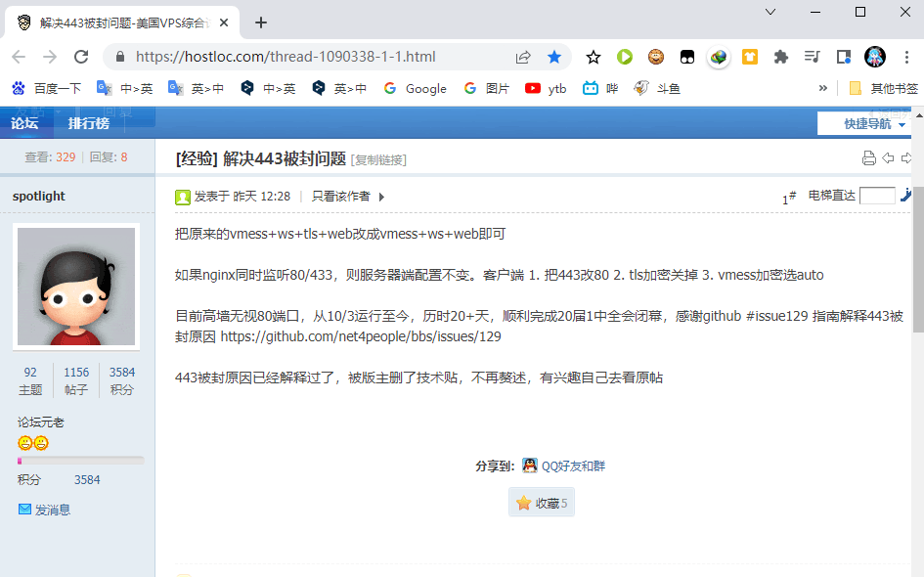The image size is (924, 577).
Task: Click the media control playlist icon
Action: pyautogui.click(x=812, y=57)
